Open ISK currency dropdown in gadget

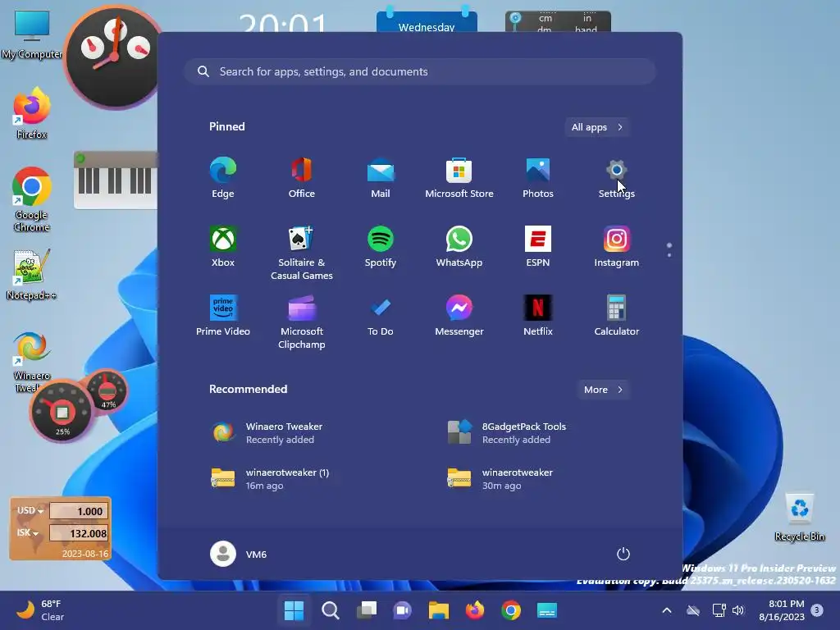(27, 532)
